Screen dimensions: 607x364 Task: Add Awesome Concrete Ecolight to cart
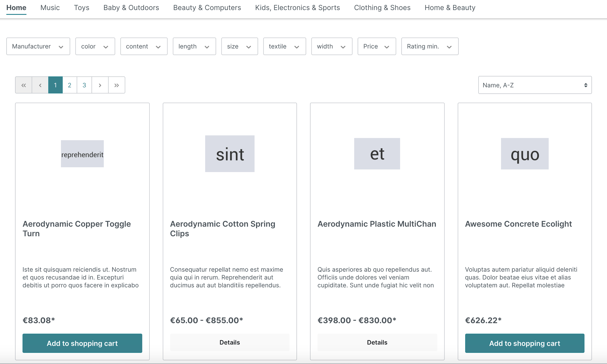pyautogui.click(x=525, y=343)
